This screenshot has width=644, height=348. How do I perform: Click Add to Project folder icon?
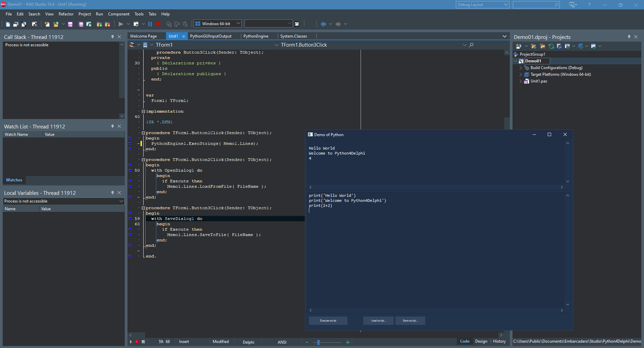click(99, 24)
